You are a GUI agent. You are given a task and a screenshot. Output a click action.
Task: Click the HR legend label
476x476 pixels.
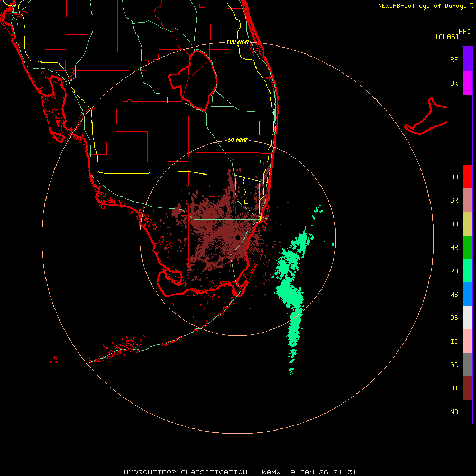click(454, 247)
